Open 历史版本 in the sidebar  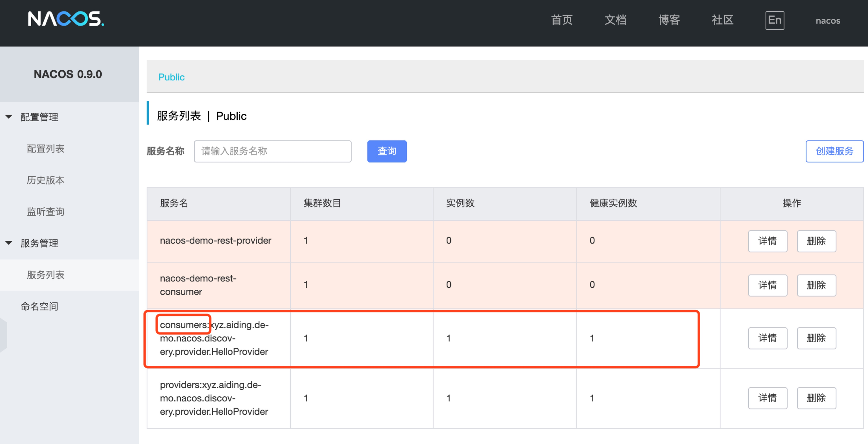45,180
